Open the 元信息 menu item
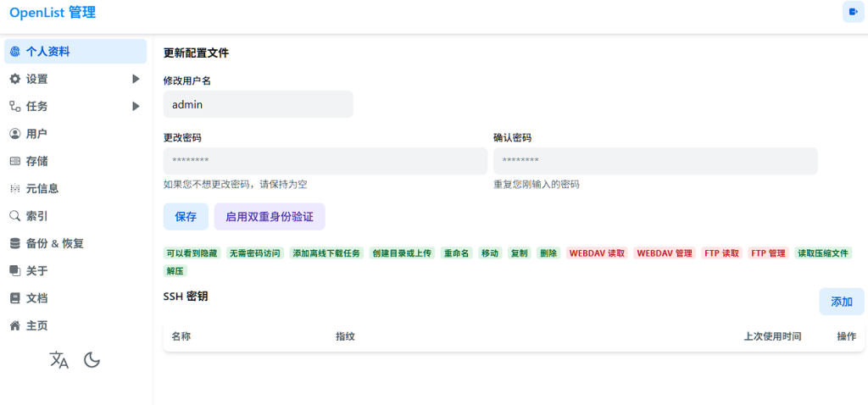The height and width of the screenshot is (405, 868). (75, 189)
